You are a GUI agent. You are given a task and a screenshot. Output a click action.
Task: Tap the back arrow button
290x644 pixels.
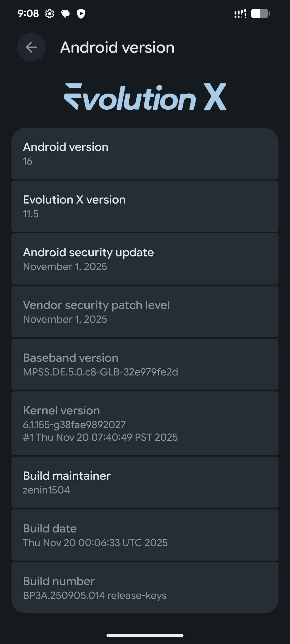click(x=31, y=47)
